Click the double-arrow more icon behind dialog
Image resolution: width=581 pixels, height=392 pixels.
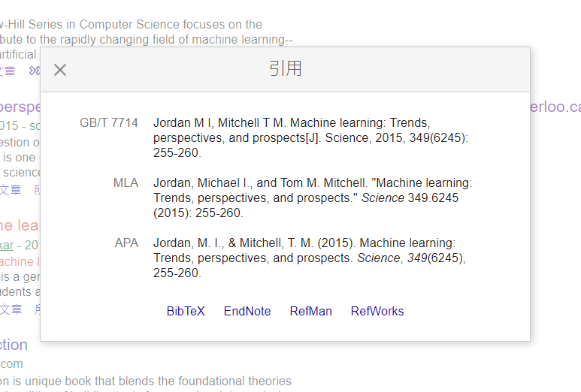(34, 71)
